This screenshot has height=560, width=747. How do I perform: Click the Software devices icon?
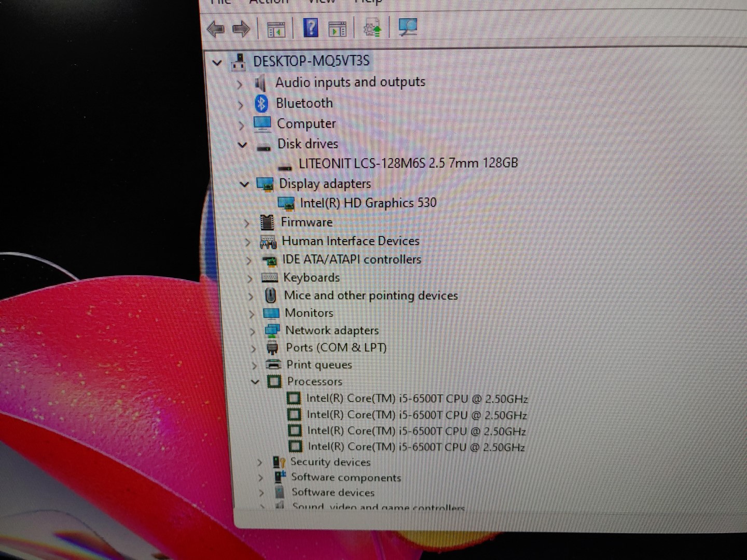(280, 492)
